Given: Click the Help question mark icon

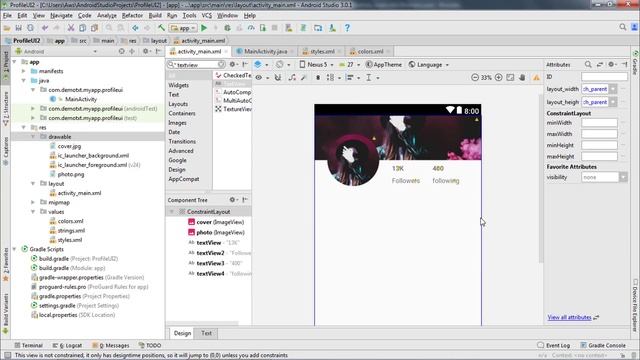Looking at the screenshot, I should pyautogui.click(x=347, y=28).
